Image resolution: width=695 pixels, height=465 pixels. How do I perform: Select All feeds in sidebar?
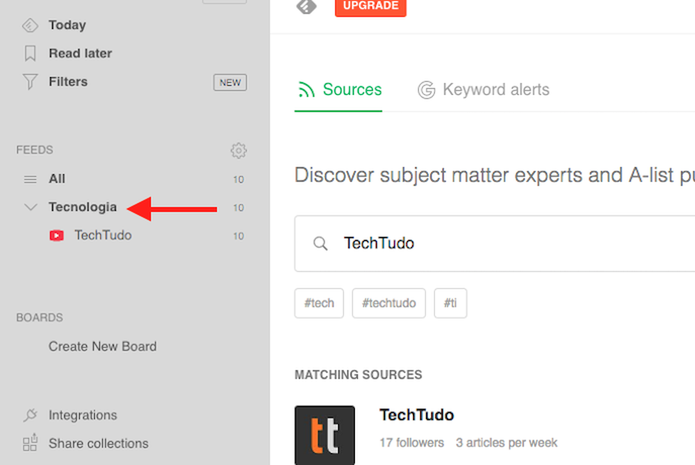click(x=57, y=179)
